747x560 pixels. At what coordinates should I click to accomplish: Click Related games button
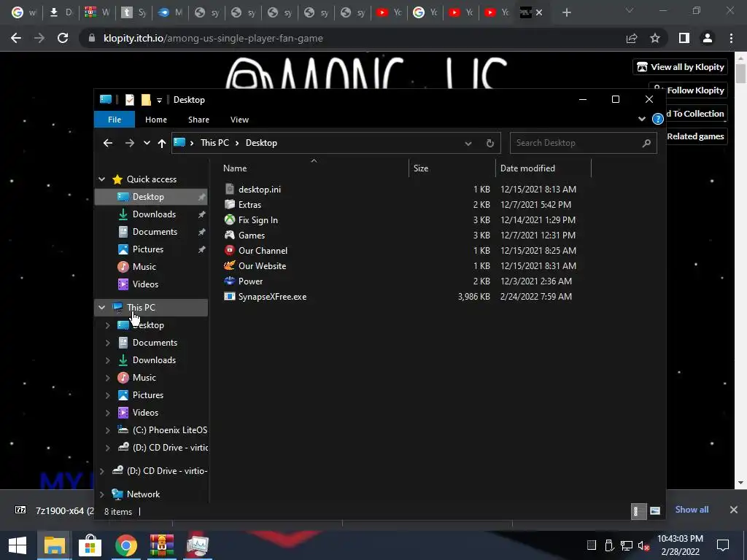[697, 136]
